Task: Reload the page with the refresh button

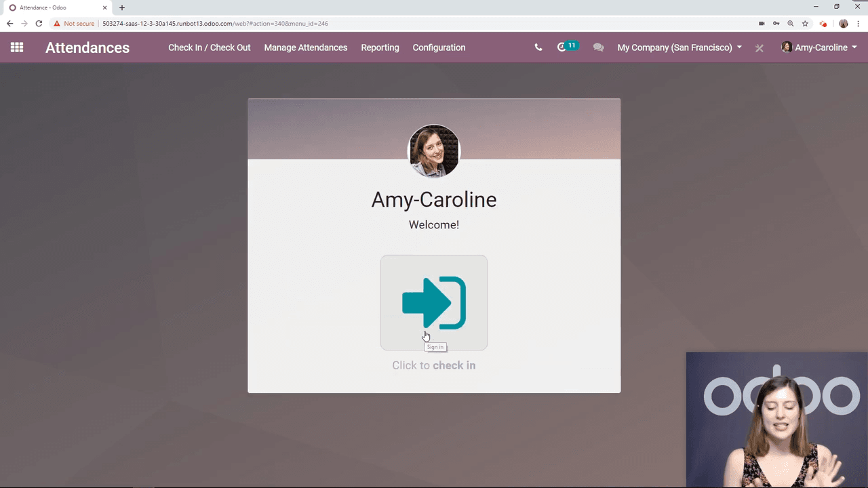Action: click(39, 24)
